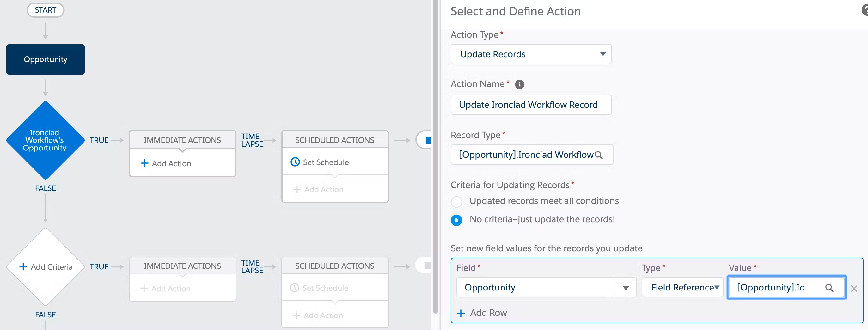Click the Record Type input field
The height and width of the screenshot is (330, 868).
[x=532, y=155]
